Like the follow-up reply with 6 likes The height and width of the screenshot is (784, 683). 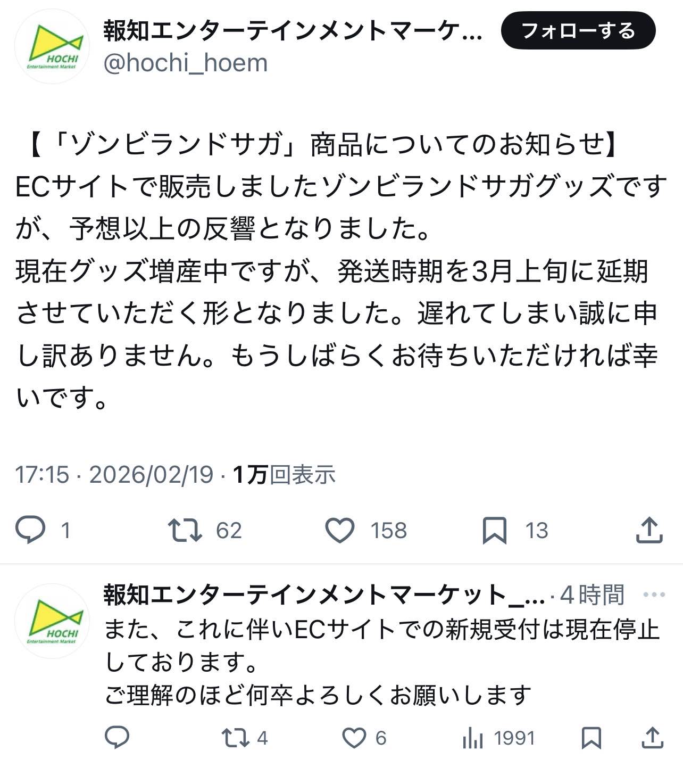(354, 738)
